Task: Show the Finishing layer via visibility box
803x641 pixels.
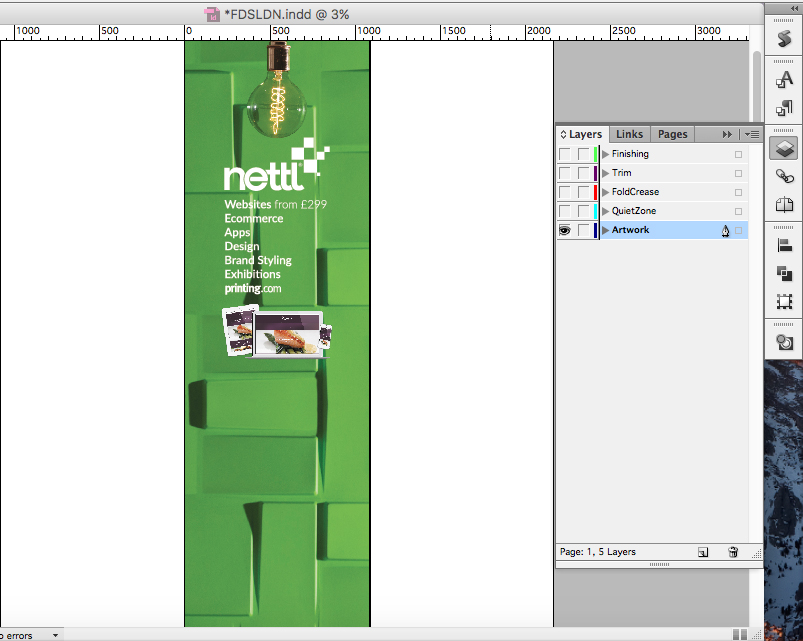Action: pyautogui.click(x=565, y=154)
